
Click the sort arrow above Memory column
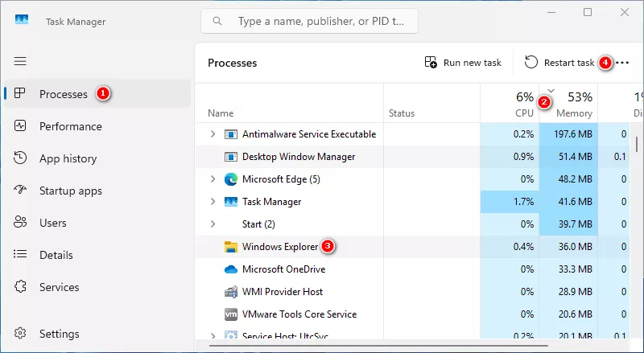coord(551,90)
